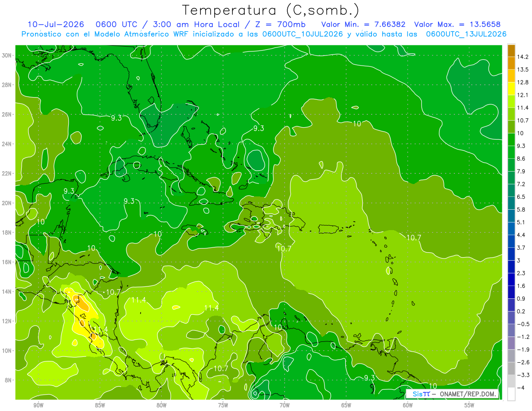The image size is (532, 411).
Task: Pick the teal color-scale segment between 5.8 and 6.5
Action: (x=511, y=203)
